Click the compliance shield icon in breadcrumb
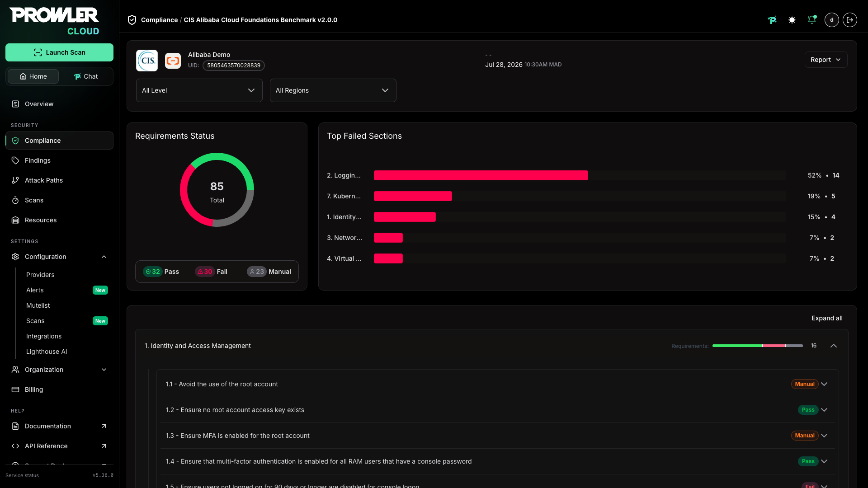 tap(132, 20)
